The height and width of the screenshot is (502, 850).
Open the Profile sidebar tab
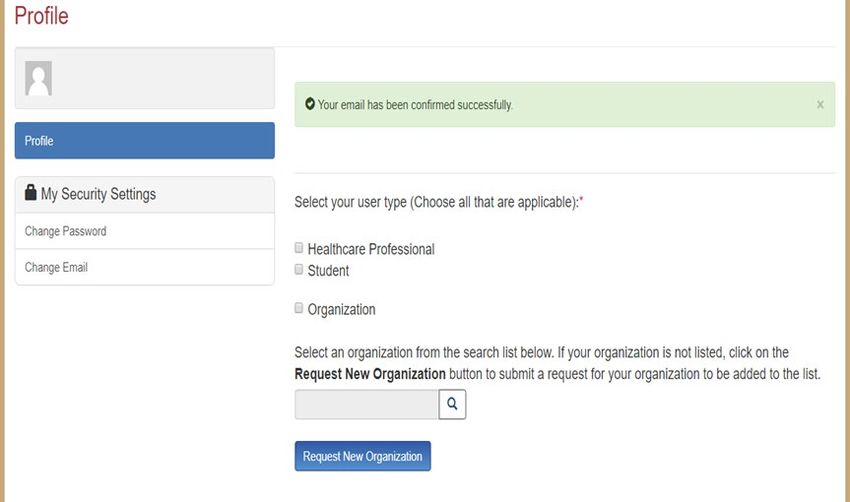click(145, 140)
